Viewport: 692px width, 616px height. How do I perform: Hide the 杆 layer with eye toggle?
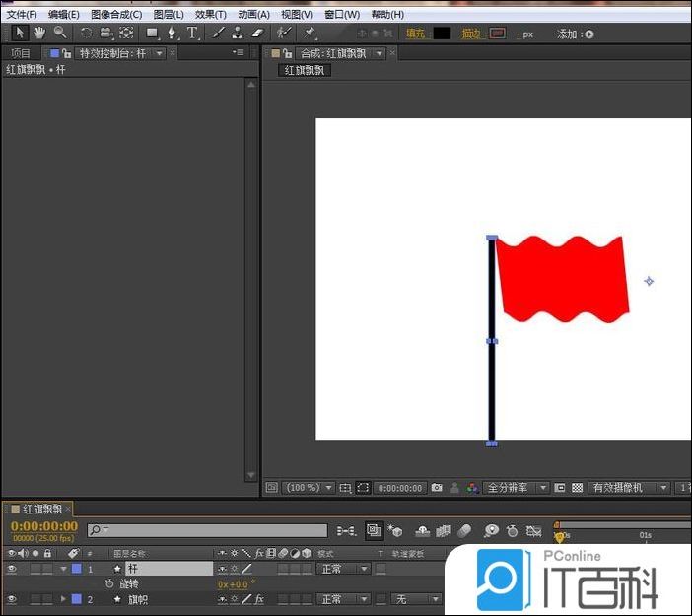point(12,569)
